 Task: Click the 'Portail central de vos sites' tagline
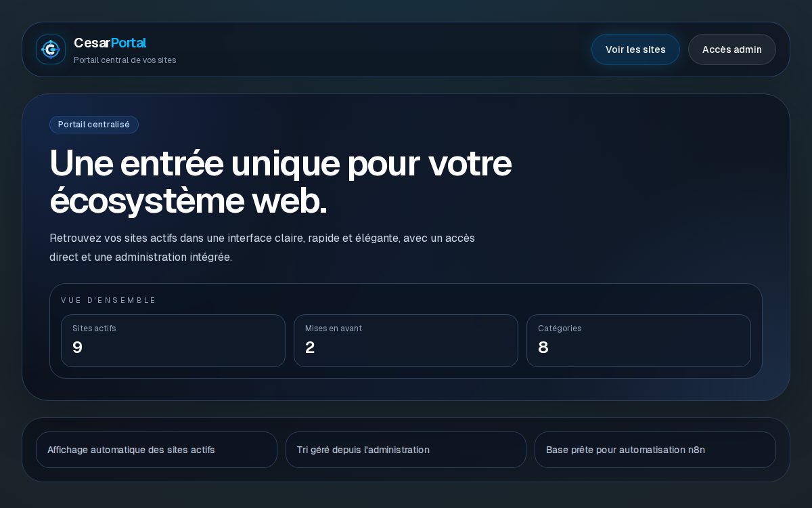click(x=125, y=60)
